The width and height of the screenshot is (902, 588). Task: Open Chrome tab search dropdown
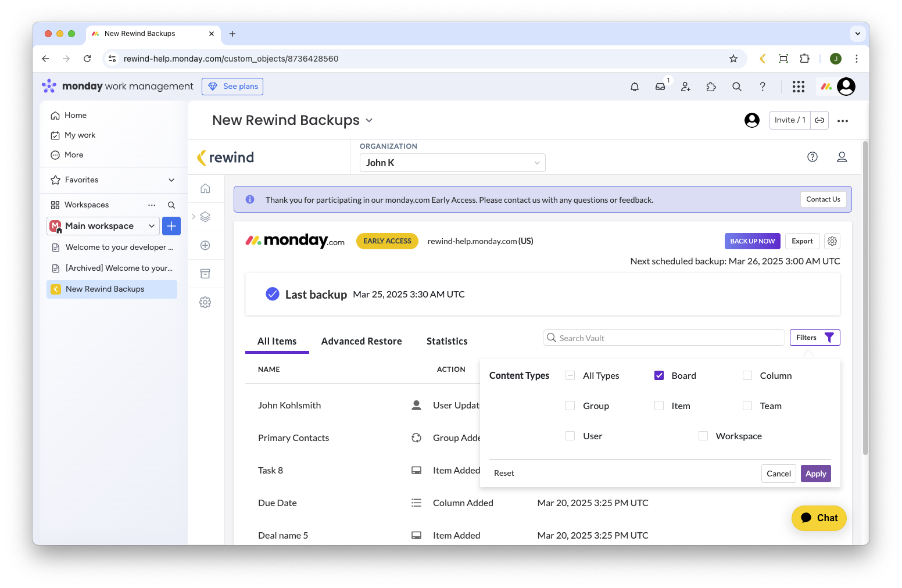point(858,34)
